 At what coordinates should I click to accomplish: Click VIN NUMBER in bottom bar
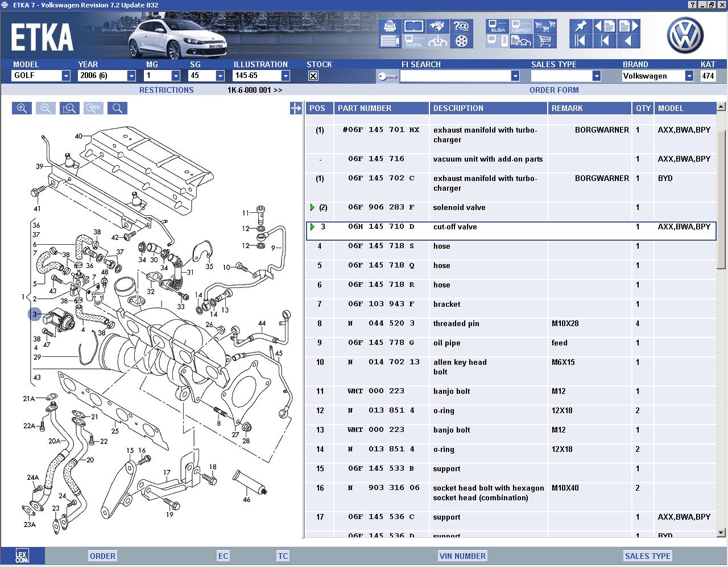462,556
